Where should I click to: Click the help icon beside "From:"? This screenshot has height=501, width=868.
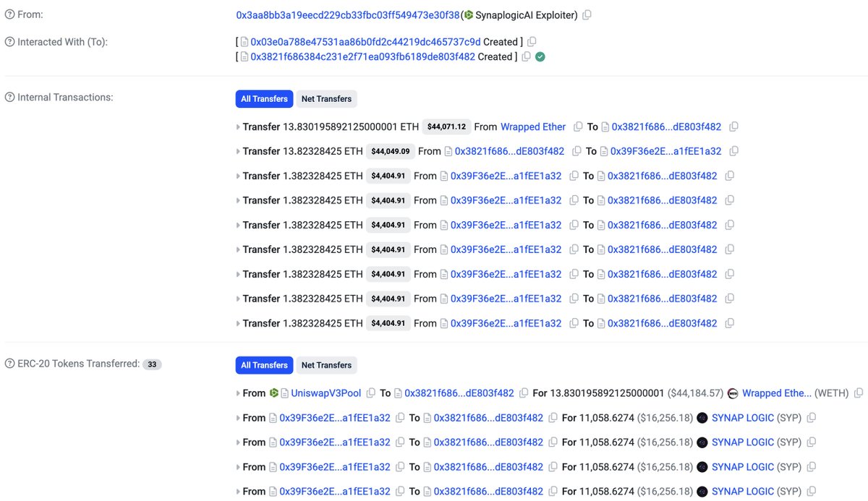click(9, 14)
